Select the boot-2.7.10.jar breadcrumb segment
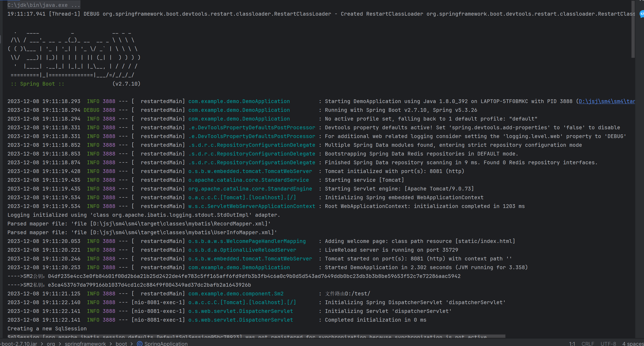 click(x=19, y=343)
